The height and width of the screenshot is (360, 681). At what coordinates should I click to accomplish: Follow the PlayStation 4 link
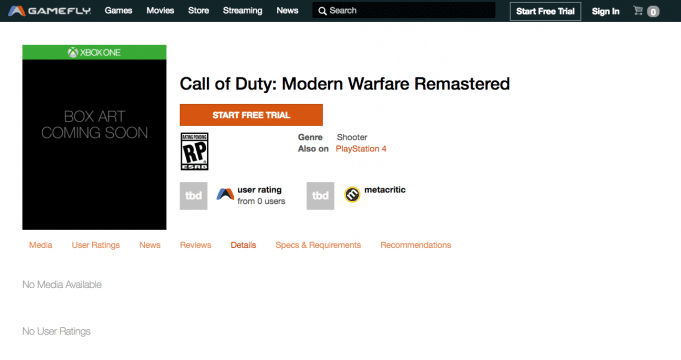(x=361, y=149)
